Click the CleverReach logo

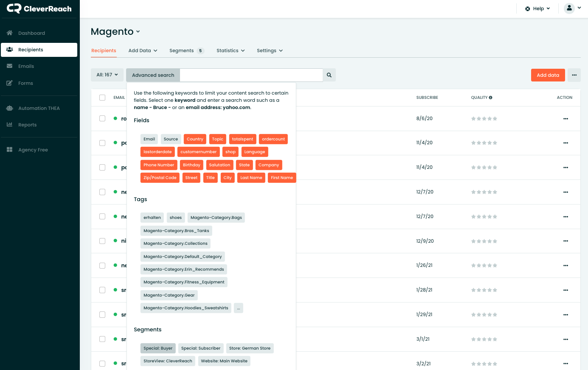pos(39,8)
